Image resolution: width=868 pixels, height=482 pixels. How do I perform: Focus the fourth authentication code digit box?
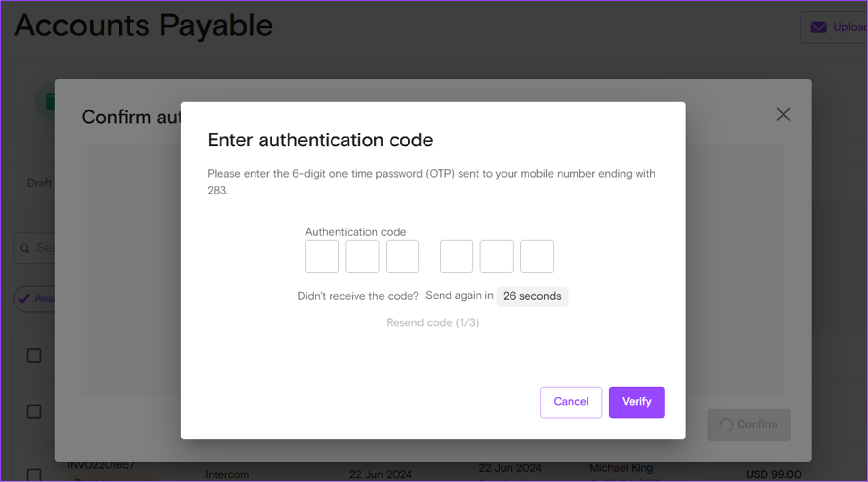456,256
